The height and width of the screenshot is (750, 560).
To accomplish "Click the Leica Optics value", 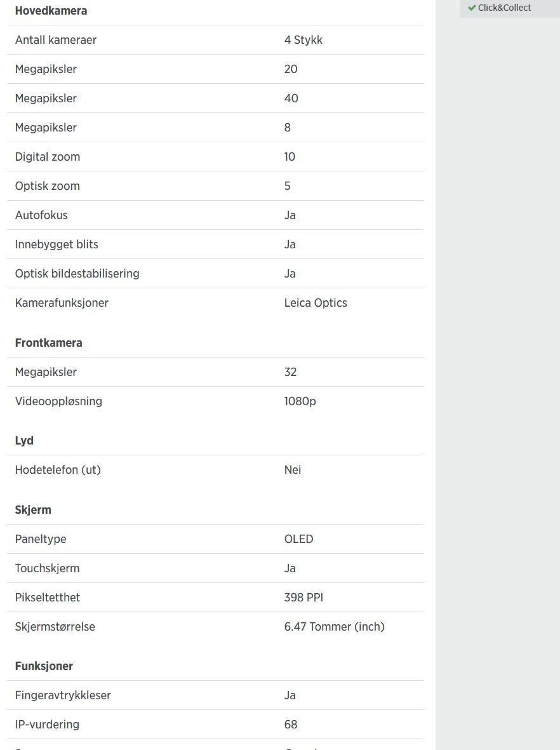I will pyautogui.click(x=316, y=303).
